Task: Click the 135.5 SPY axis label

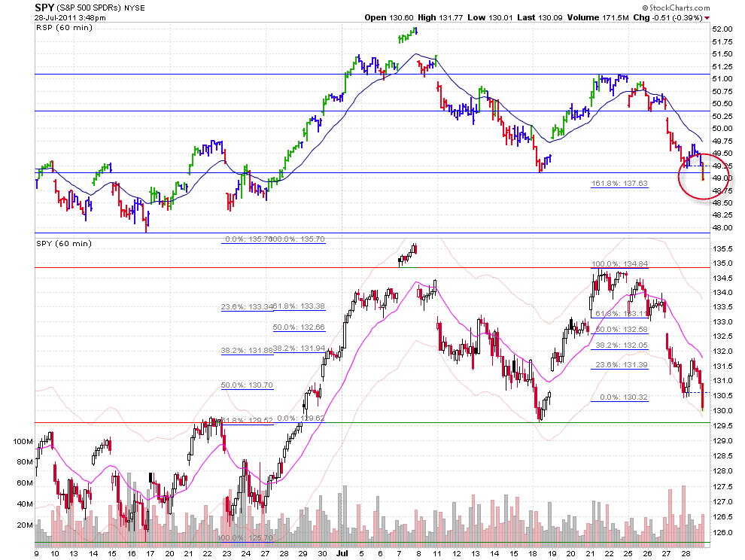Action: coord(722,248)
